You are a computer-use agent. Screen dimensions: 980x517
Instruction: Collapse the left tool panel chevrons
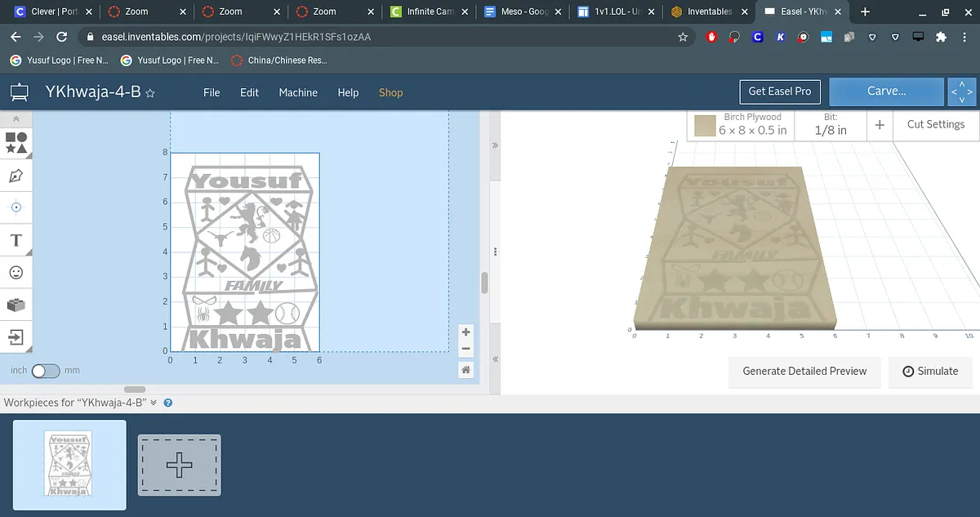point(16,119)
